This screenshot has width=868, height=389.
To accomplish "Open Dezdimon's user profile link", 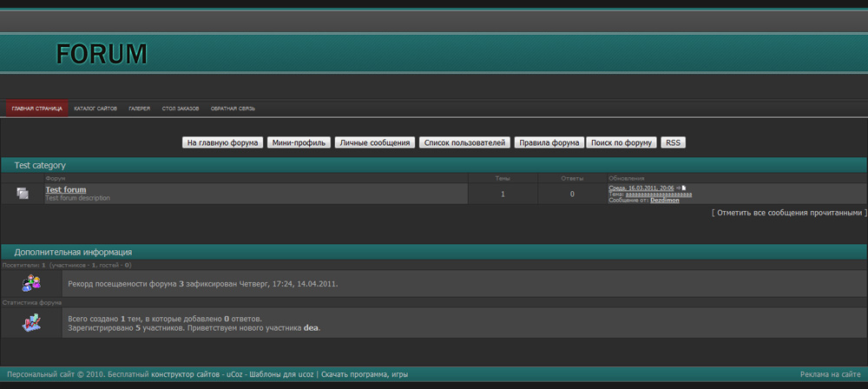I will tap(664, 201).
